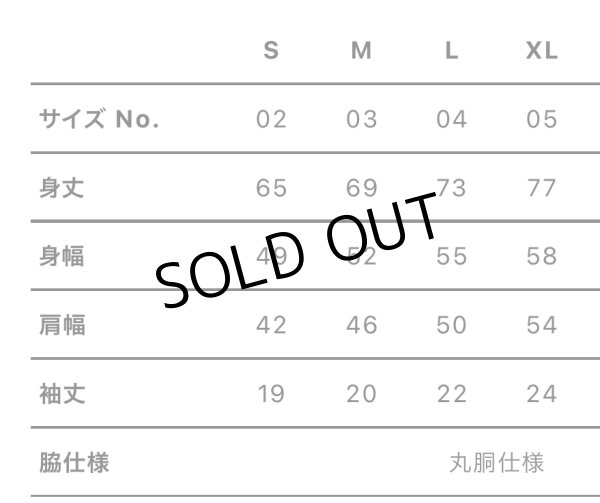600x503 pixels.
Task: Click the 肩幅 value 46 for M
Action: (x=361, y=325)
